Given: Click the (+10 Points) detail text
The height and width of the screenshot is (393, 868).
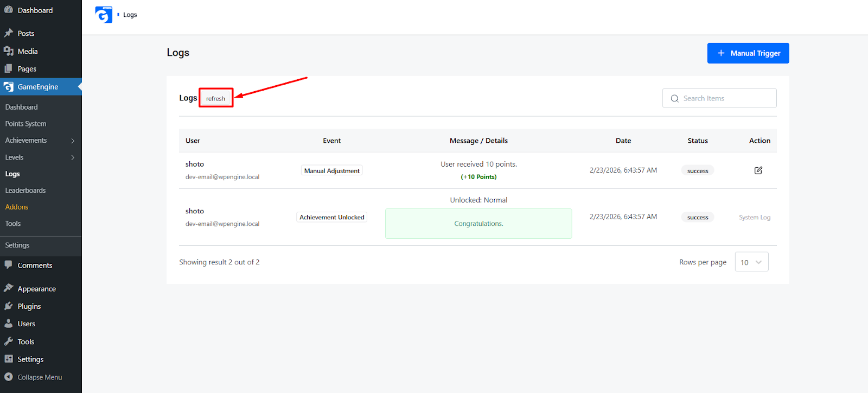Looking at the screenshot, I should 478,177.
